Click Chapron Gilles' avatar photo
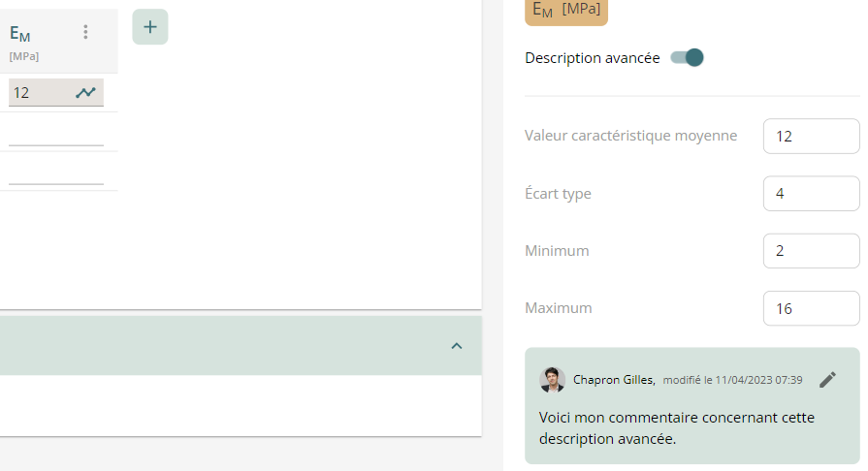The height and width of the screenshot is (471, 868). [552, 380]
